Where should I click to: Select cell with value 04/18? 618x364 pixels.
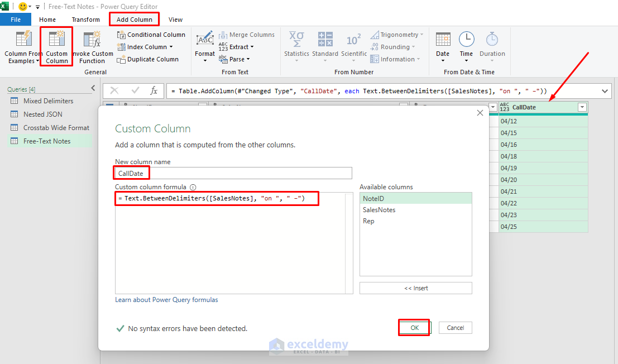[x=543, y=156]
